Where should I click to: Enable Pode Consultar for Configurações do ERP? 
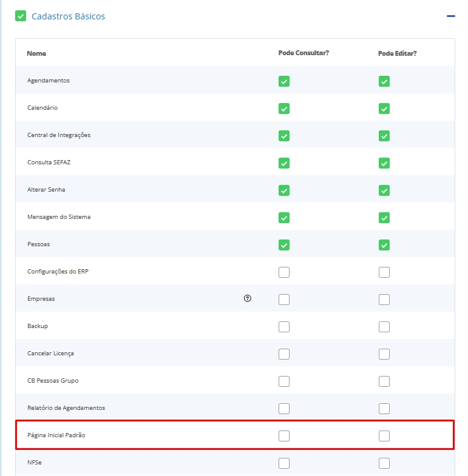click(x=284, y=272)
